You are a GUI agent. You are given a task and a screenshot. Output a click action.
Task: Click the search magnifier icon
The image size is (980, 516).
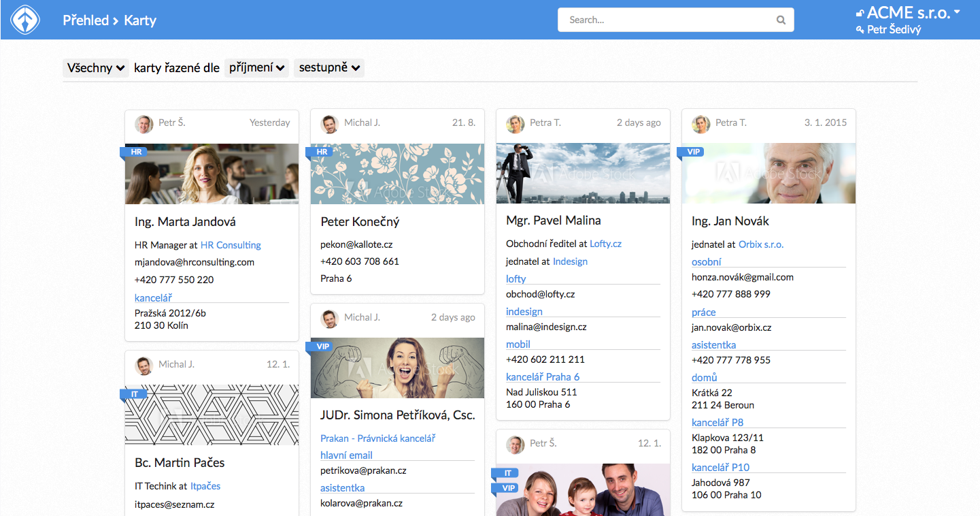781,20
